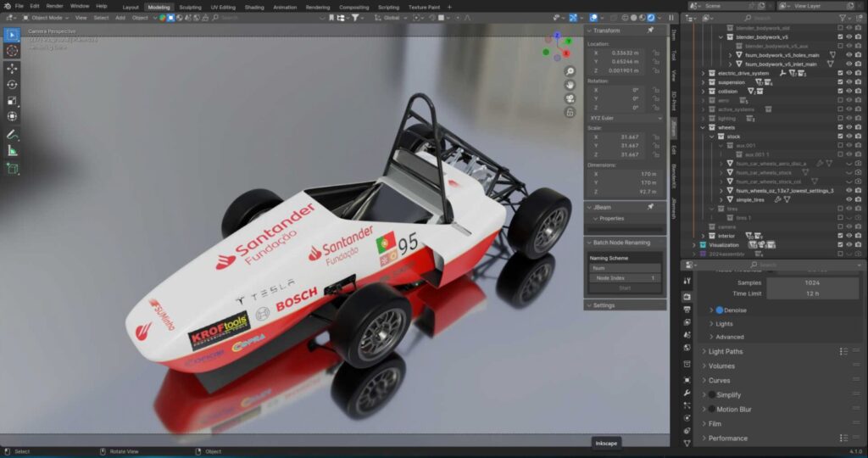Expand the Settings panel in sidebar

click(x=590, y=305)
